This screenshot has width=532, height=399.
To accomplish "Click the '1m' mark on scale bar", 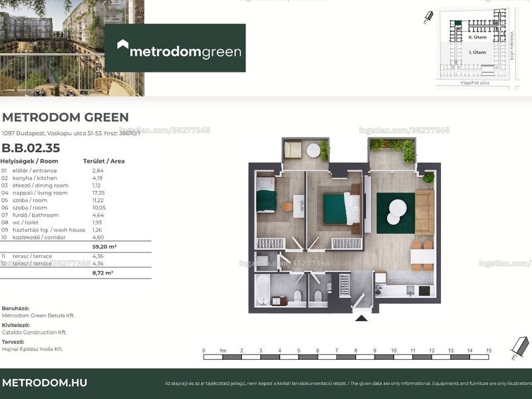I will click(223, 351).
